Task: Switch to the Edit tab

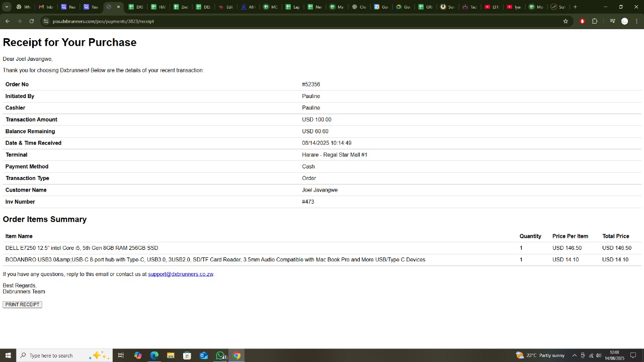Action: click(226, 7)
